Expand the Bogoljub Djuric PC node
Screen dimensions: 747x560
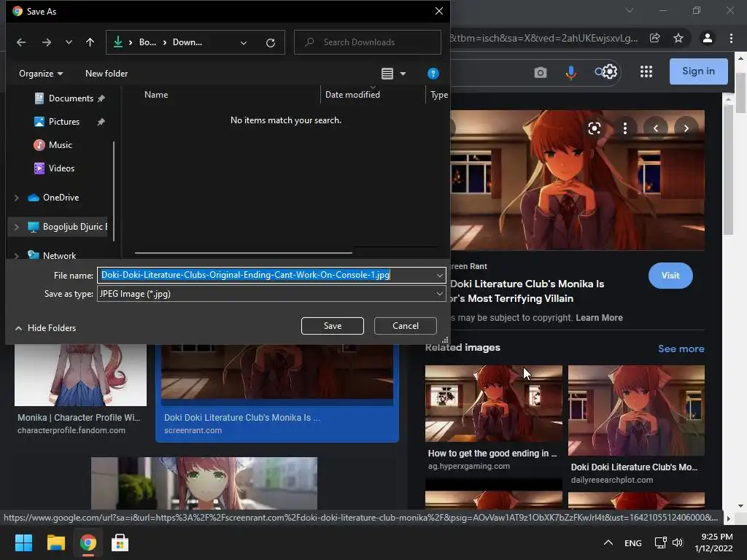pyautogui.click(x=17, y=227)
